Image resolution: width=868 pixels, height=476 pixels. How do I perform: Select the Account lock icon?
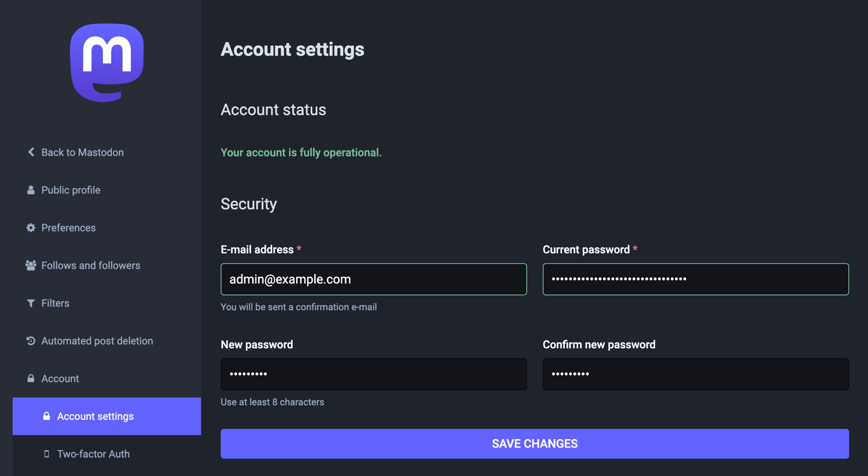(x=31, y=378)
